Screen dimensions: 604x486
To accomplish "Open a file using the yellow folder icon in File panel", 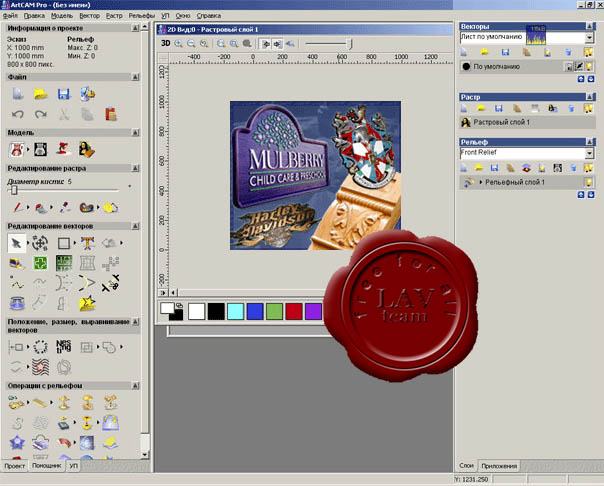I will pyautogui.click(x=40, y=94).
